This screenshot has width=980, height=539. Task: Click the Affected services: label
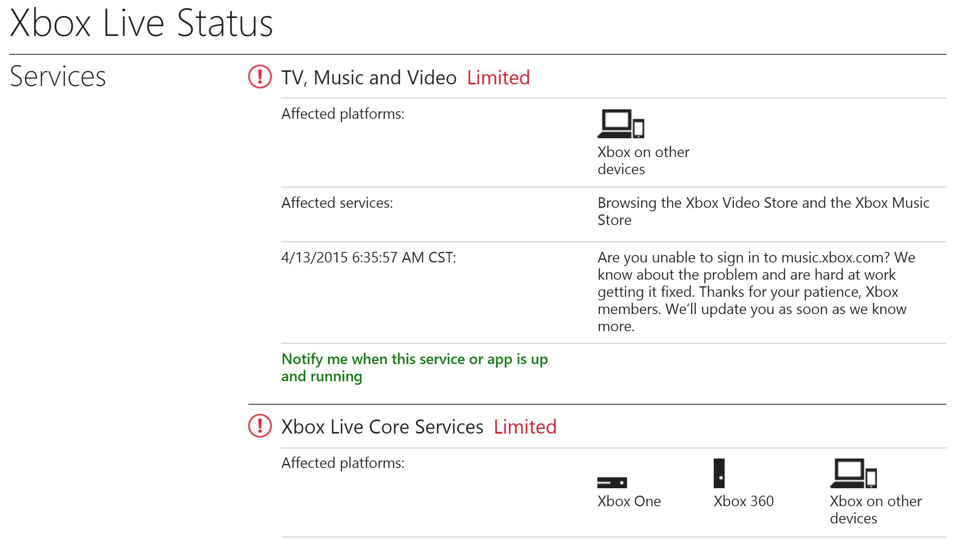point(337,203)
